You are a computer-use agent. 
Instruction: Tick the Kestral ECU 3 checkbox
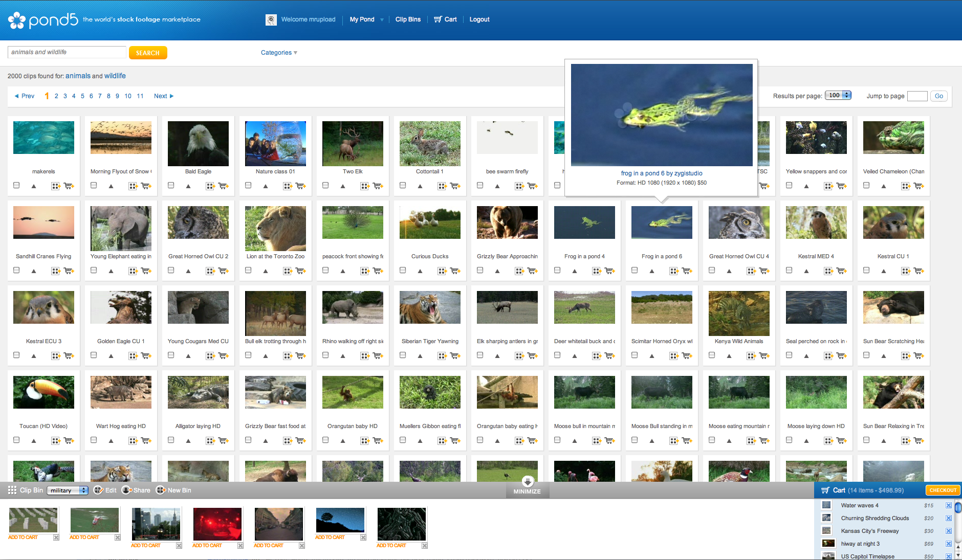tap(16, 355)
